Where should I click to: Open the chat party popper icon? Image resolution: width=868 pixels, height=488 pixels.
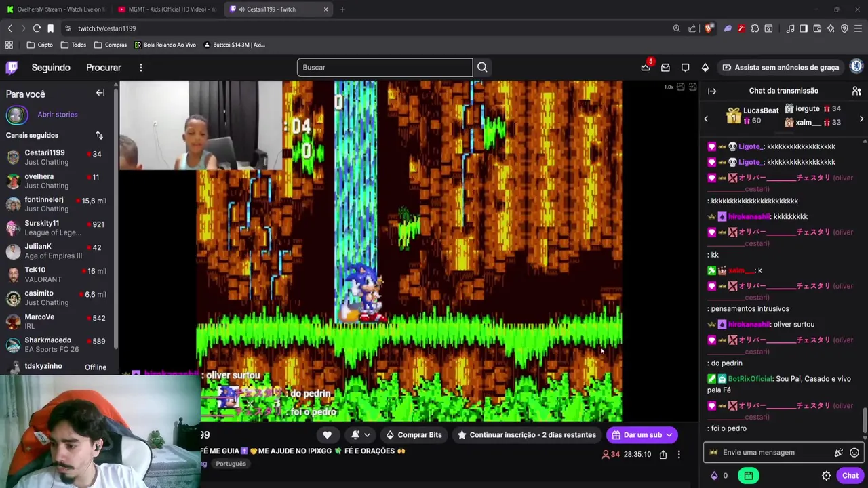(839, 453)
